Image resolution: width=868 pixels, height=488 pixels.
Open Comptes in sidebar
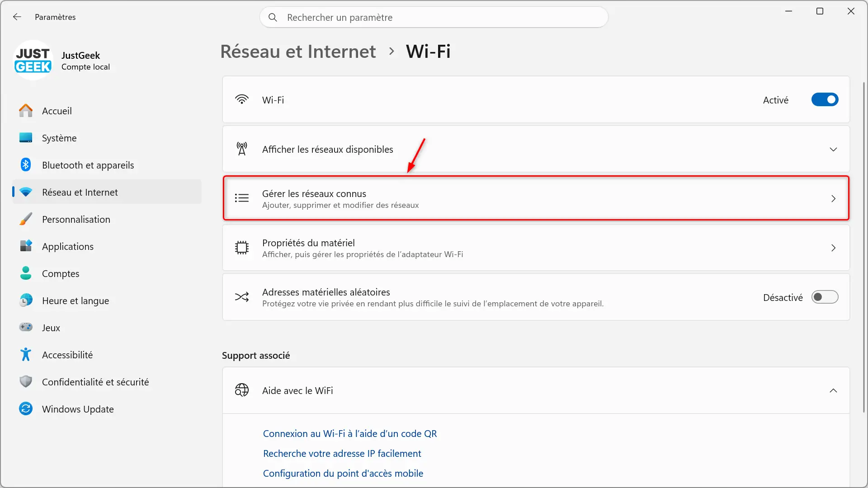click(107, 273)
